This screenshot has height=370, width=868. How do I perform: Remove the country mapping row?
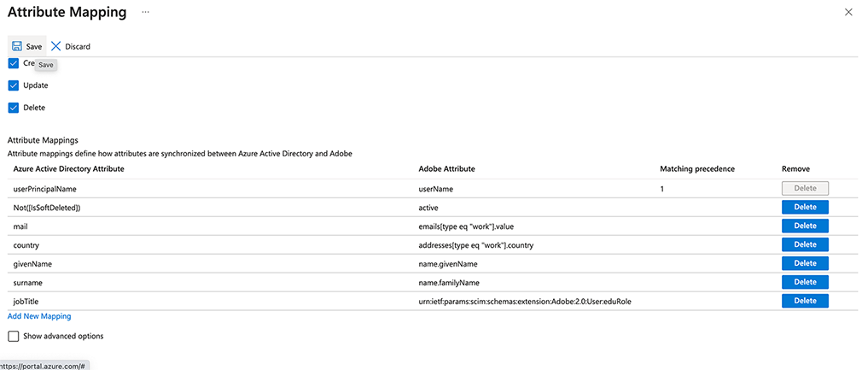click(x=805, y=244)
